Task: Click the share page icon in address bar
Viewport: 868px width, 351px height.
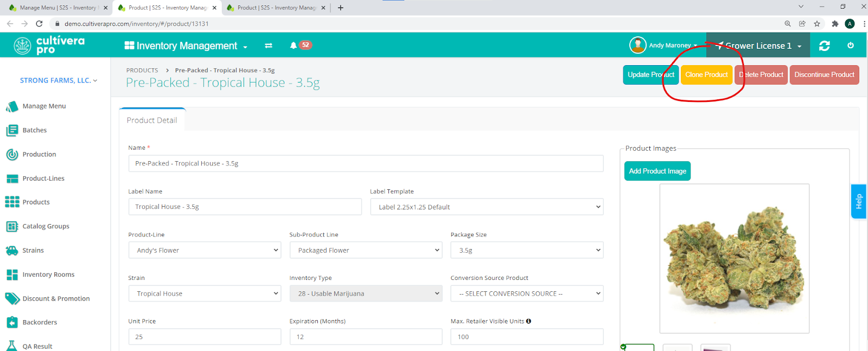Action: coord(802,23)
